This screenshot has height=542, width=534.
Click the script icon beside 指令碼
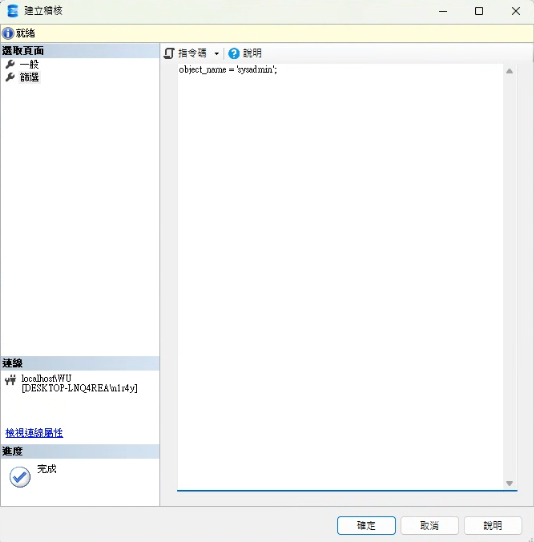pos(169,53)
